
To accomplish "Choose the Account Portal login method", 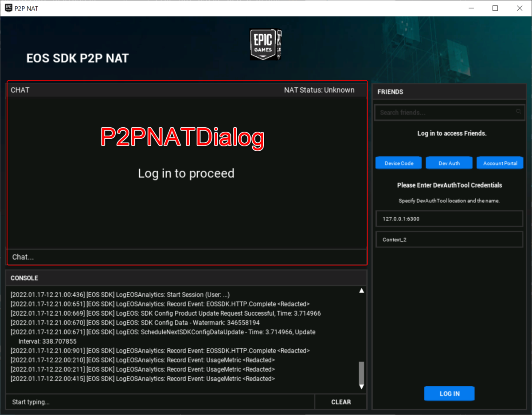I will tap(500, 163).
